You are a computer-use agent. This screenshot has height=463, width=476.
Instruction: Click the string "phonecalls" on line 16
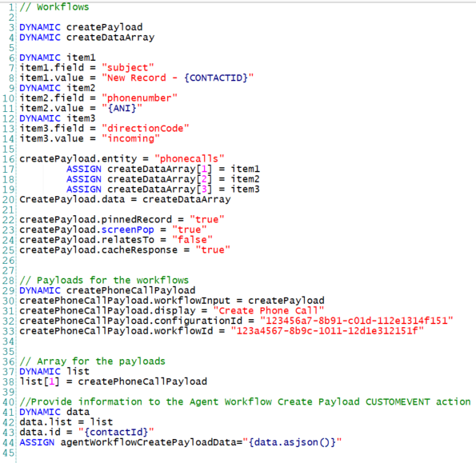tap(190, 158)
